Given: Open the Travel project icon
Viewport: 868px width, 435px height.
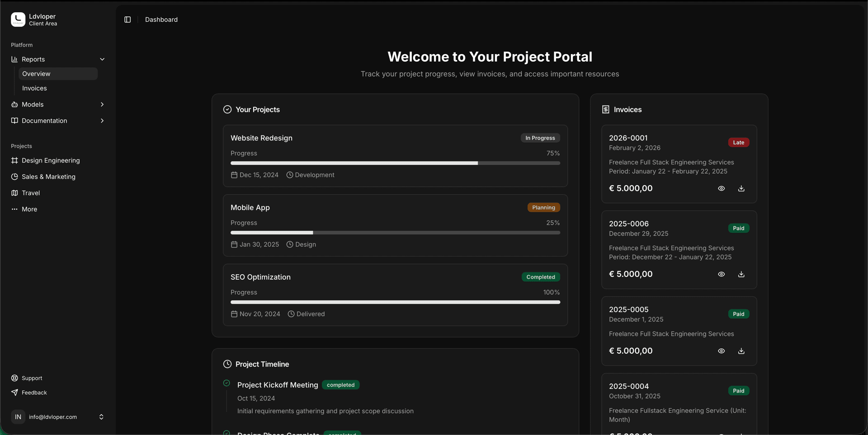Looking at the screenshot, I should click(14, 193).
